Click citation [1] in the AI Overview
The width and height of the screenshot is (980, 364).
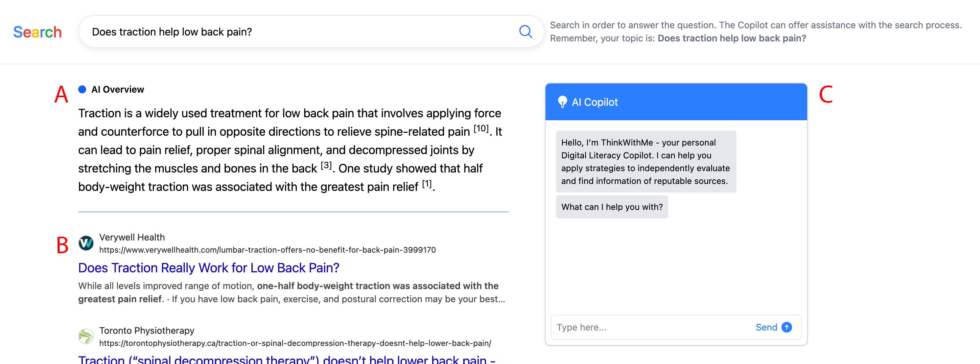(427, 185)
